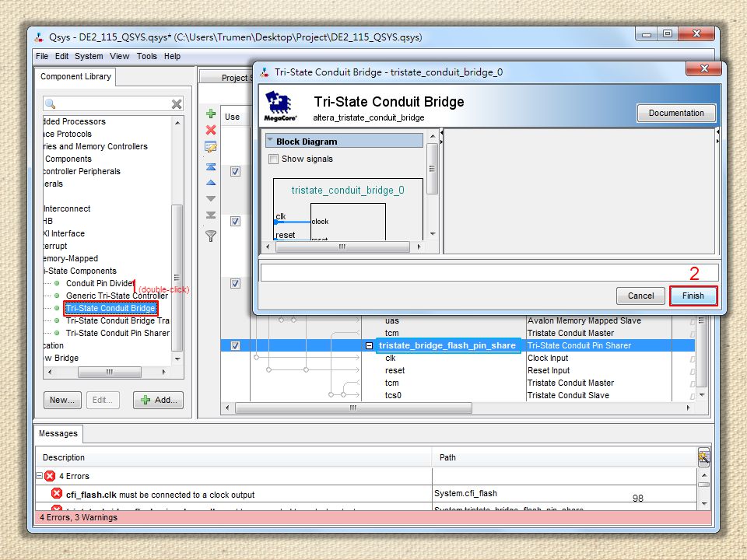Click the "tristate_bridge_flash_pin_share" name cell

(447, 345)
